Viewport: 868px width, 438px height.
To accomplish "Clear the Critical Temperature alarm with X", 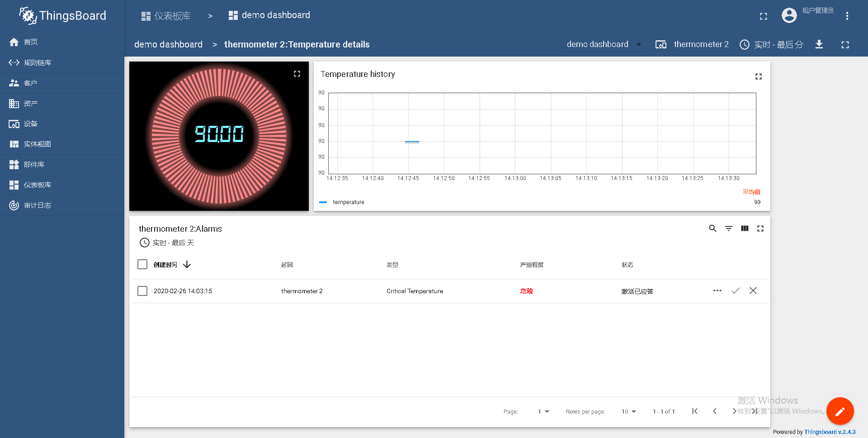I will coord(753,290).
